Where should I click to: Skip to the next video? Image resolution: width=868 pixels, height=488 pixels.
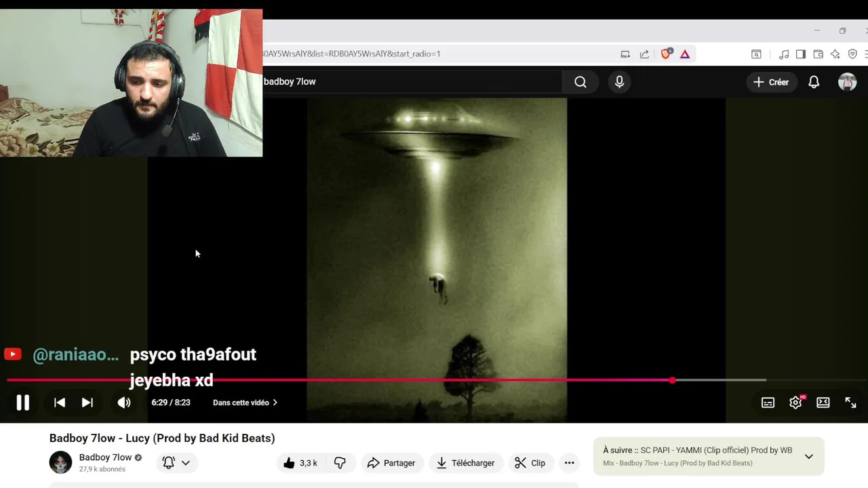coord(87,403)
